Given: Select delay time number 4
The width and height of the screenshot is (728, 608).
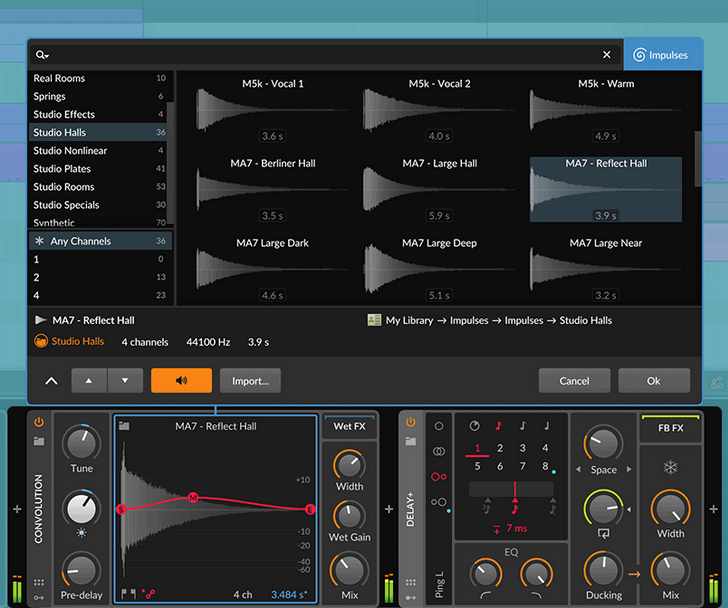Looking at the screenshot, I should click(545, 447).
